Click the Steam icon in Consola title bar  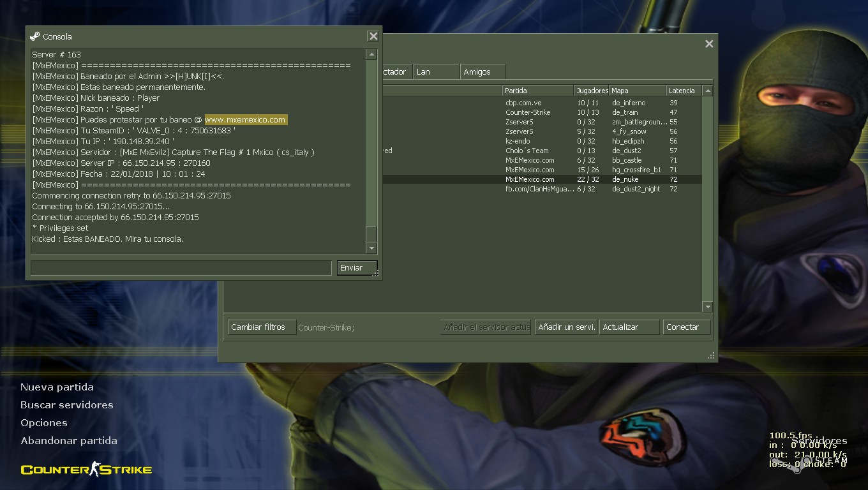tap(34, 36)
